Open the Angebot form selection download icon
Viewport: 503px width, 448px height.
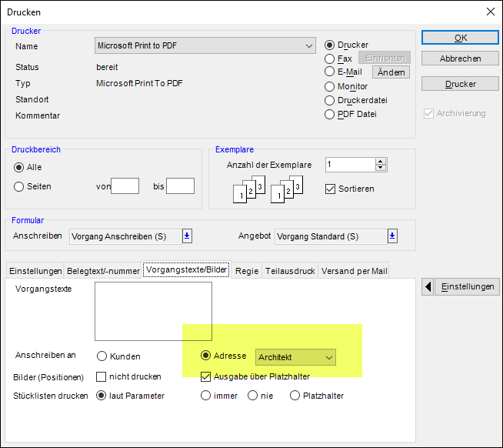tap(392, 236)
